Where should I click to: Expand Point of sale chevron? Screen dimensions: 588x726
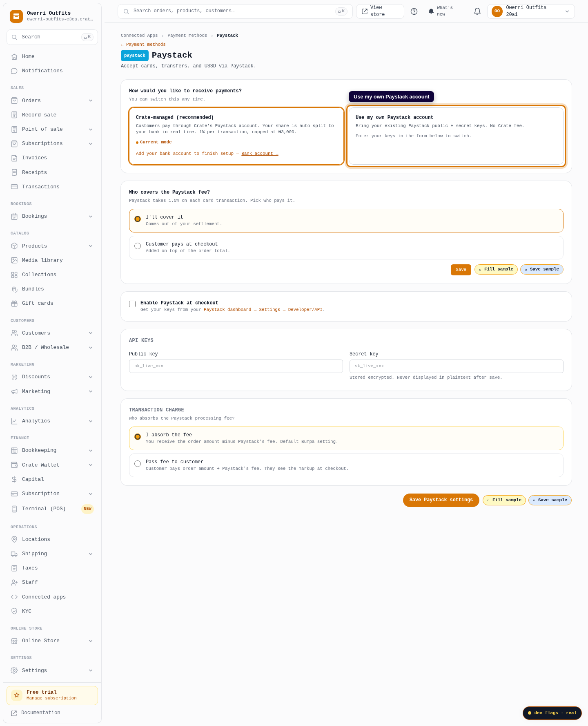[x=91, y=130]
